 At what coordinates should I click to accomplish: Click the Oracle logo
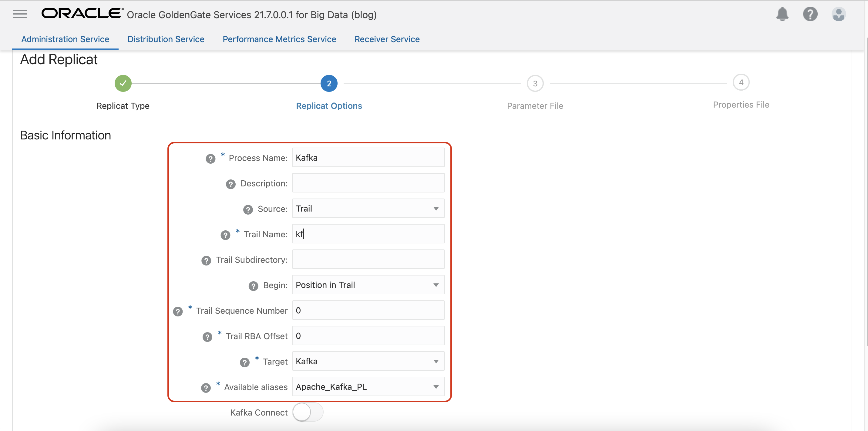point(82,13)
